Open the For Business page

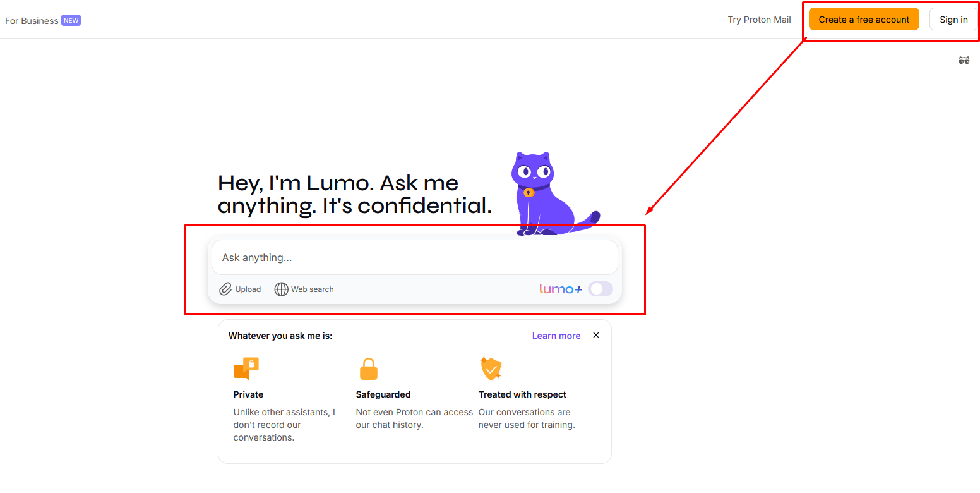pyautogui.click(x=32, y=21)
